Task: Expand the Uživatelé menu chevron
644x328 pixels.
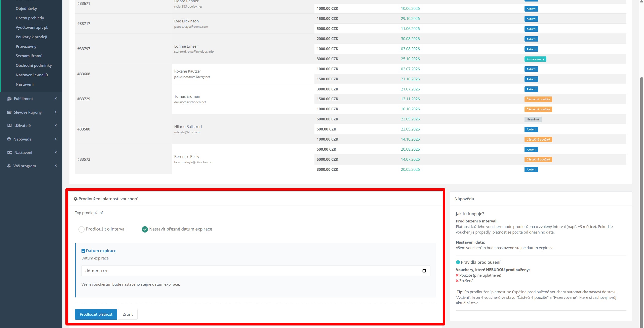Action: pos(56,125)
